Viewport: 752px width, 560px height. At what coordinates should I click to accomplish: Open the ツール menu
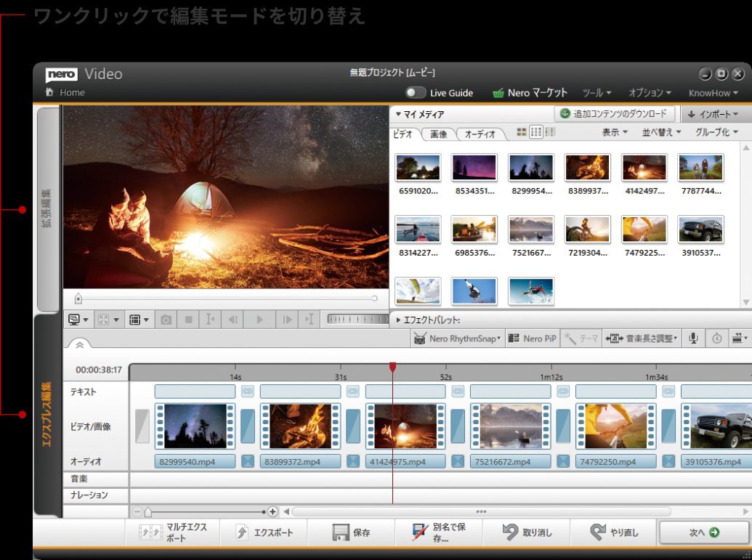click(x=597, y=93)
